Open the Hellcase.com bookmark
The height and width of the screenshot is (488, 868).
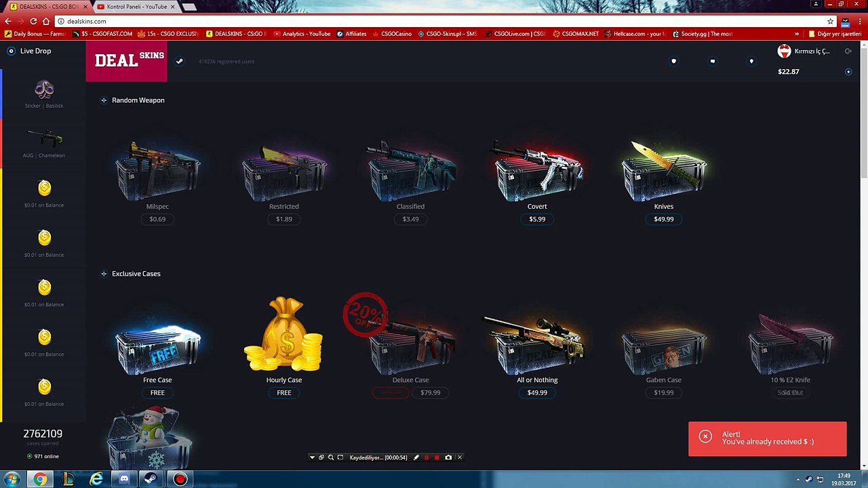(x=635, y=34)
